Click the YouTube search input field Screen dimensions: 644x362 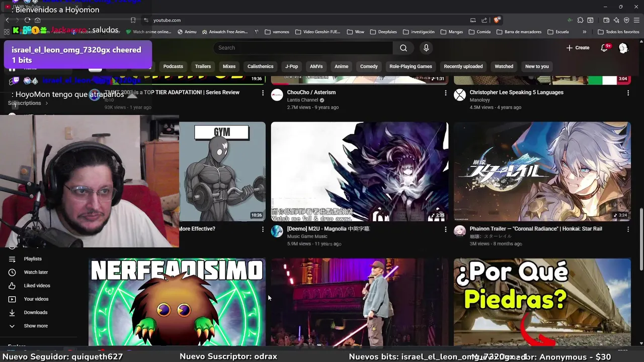click(x=303, y=48)
